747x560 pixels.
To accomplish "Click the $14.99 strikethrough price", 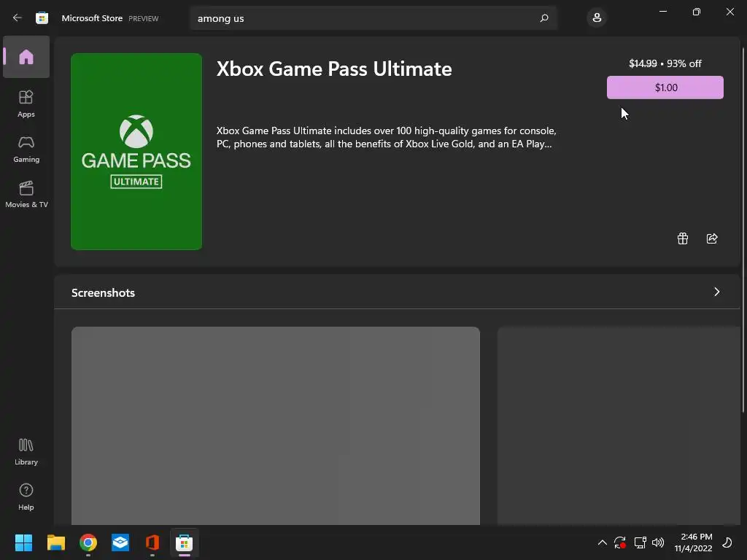I will tap(643, 63).
